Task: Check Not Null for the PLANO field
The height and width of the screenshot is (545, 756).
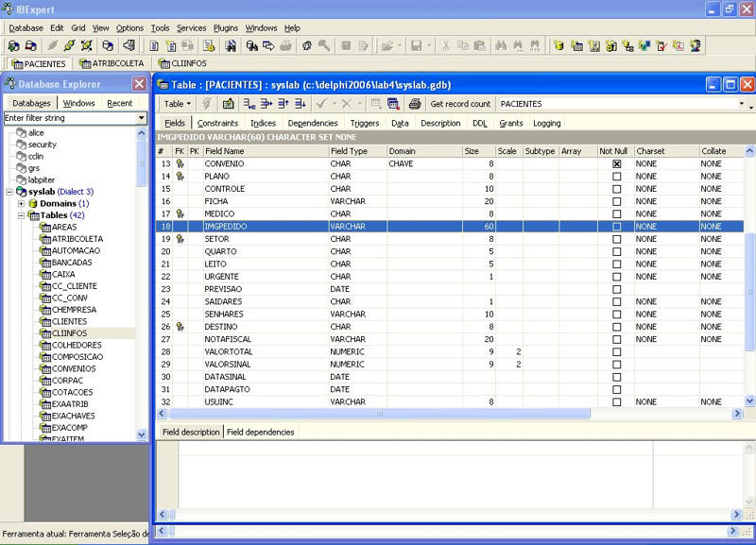Action: [x=617, y=177]
